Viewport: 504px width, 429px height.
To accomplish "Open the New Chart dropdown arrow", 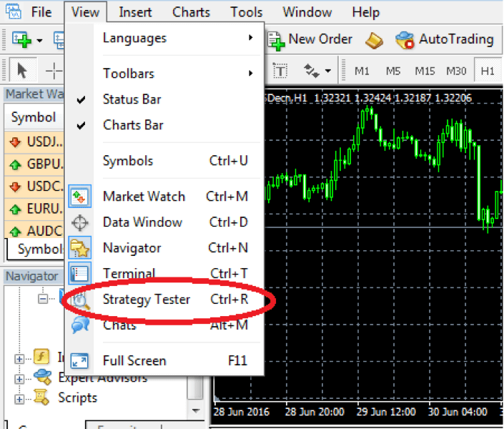I will pos(39,41).
